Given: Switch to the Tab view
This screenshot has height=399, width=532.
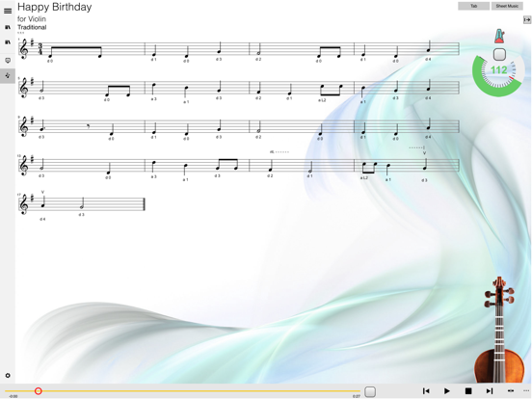Looking at the screenshot, I should point(473,6).
